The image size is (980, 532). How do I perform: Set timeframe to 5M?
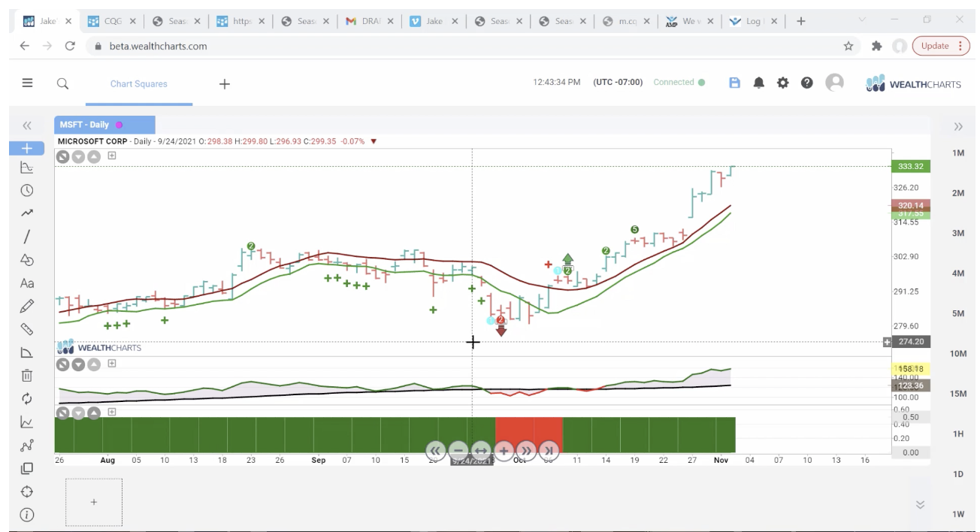coord(958,313)
